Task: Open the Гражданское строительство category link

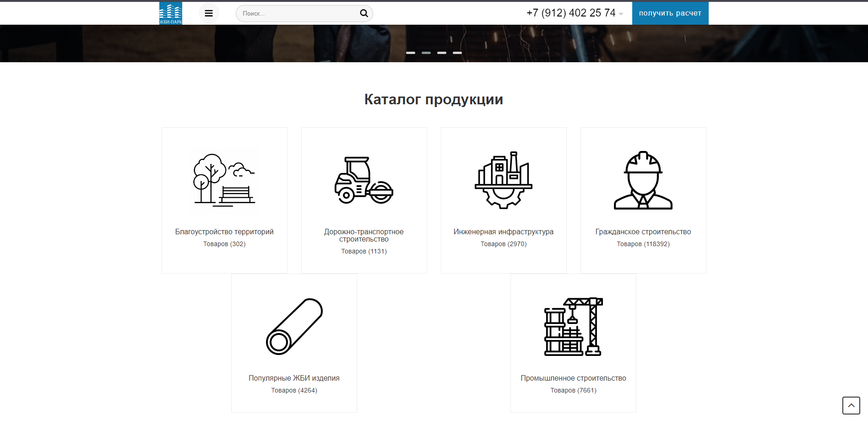Action: click(x=643, y=231)
